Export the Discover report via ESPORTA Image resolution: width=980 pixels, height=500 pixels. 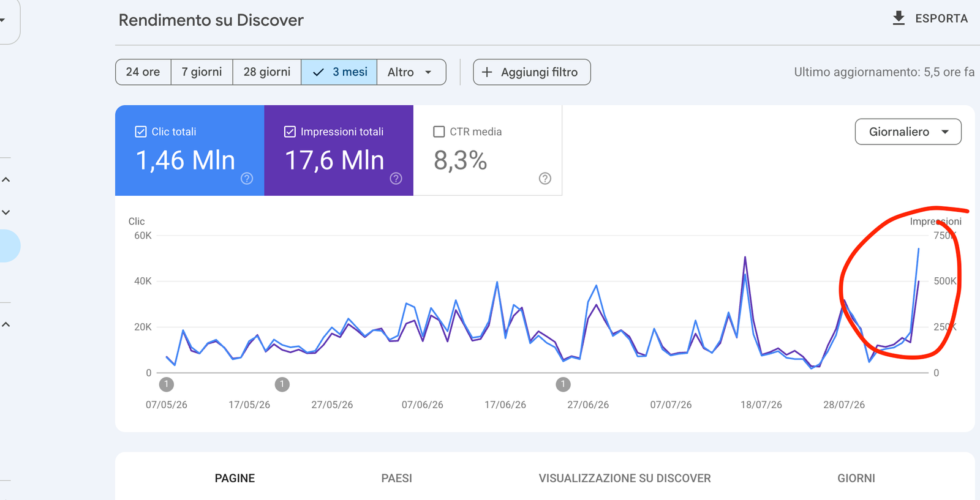click(930, 18)
